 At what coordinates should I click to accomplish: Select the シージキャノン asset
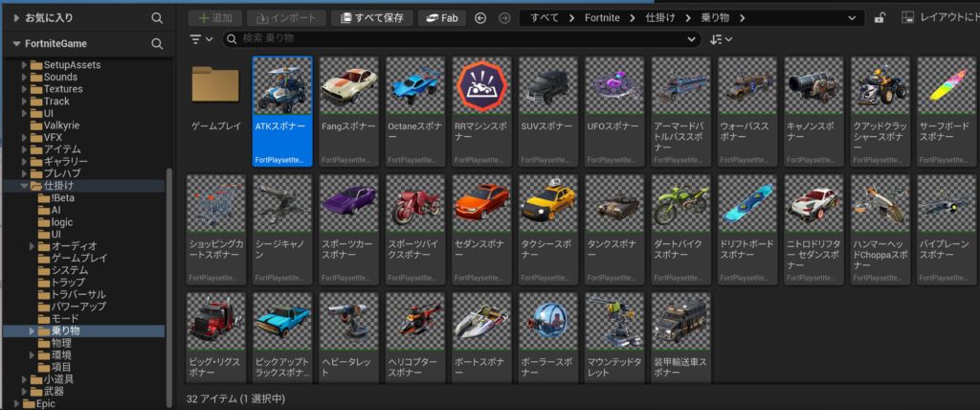click(282, 230)
